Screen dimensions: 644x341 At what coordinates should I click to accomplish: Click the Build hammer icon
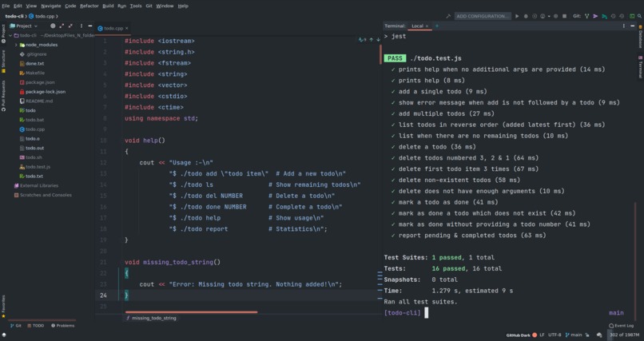pos(448,17)
